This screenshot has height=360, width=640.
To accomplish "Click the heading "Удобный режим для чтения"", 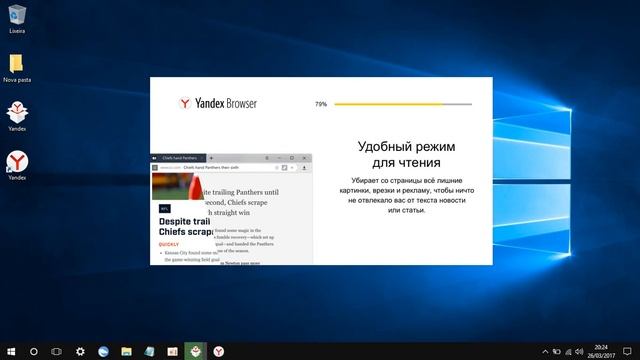I will click(407, 154).
